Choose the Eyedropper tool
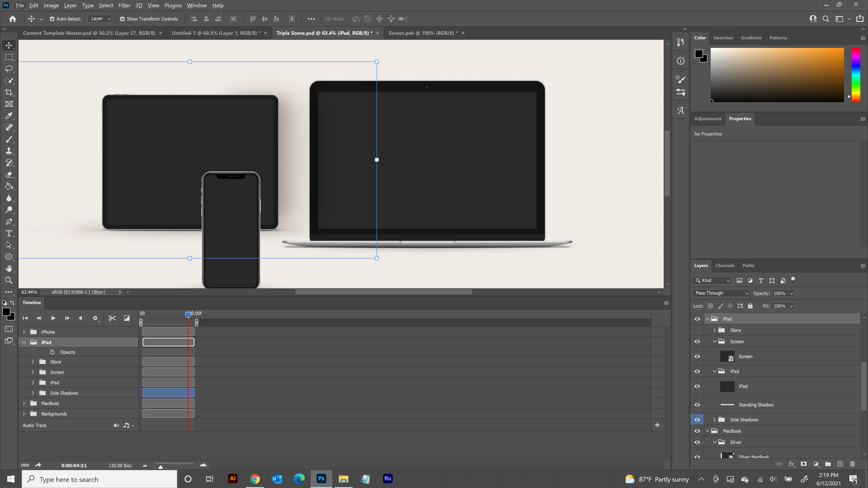Screen dimensions: 868x488 pos(9,116)
